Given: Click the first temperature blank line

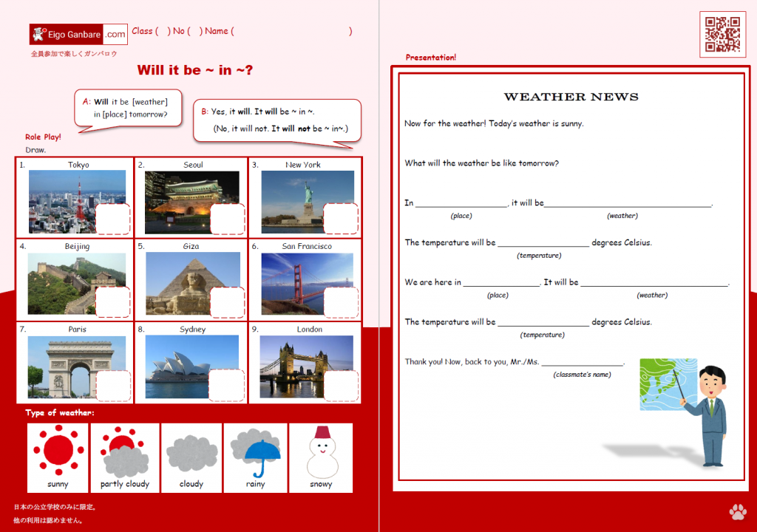Looking at the screenshot, I should click(x=543, y=244).
